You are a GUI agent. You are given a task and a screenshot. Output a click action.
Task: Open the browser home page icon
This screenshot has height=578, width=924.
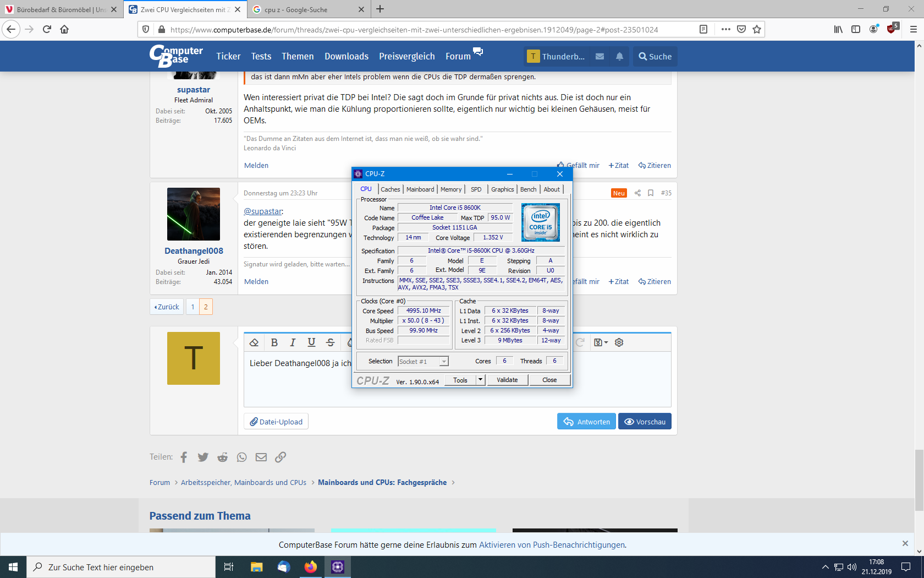tap(64, 29)
